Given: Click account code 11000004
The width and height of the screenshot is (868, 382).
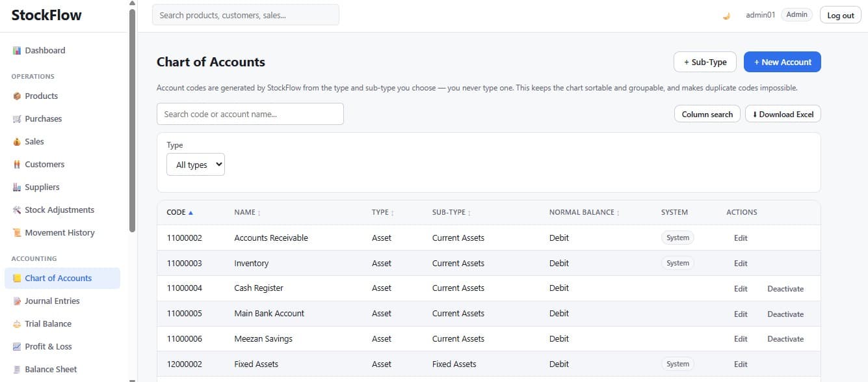Looking at the screenshot, I should point(185,288).
